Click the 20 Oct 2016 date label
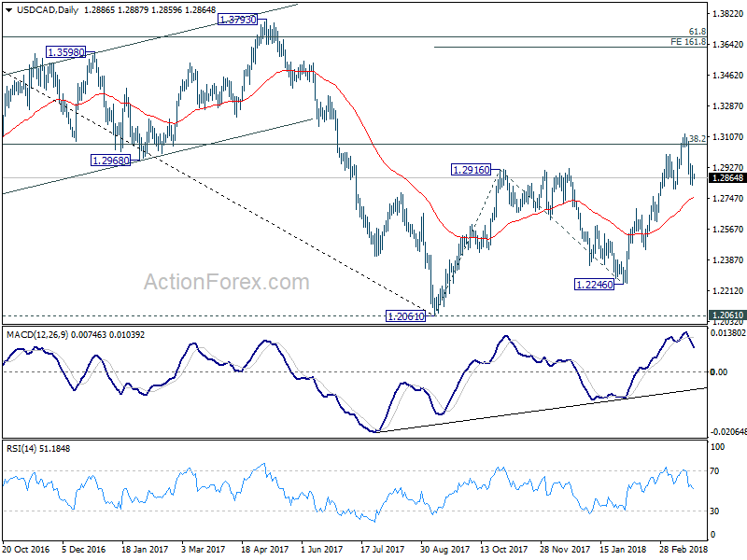This screenshot has width=747, height=560. click(26, 549)
